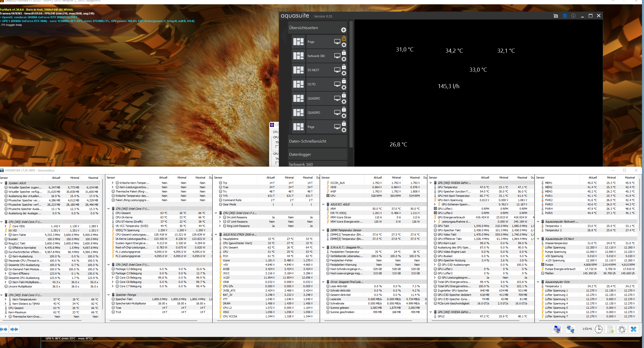The width and height of the screenshot is (644, 348).
Task: Click the aquasuite screenshot camera icon
Action: (556, 16)
